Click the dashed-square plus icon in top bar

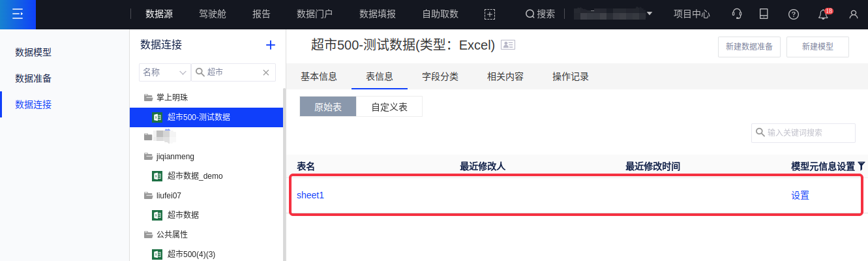tap(490, 14)
